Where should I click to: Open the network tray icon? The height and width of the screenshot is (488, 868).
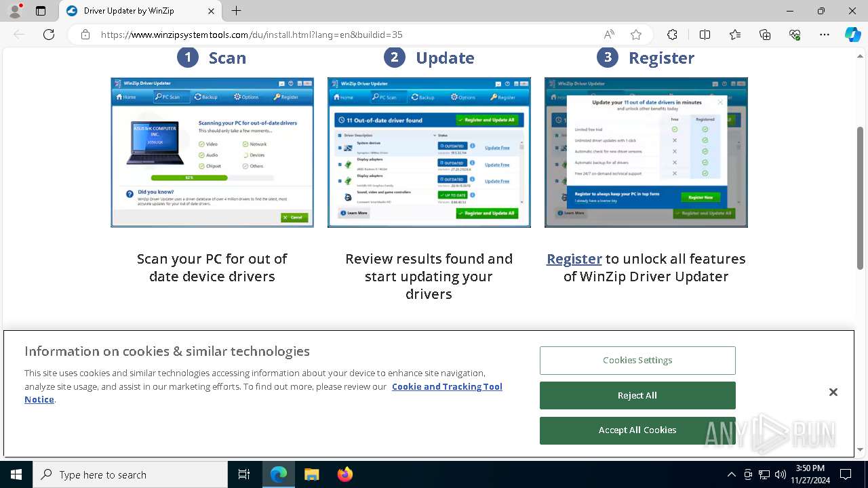[x=764, y=474]
